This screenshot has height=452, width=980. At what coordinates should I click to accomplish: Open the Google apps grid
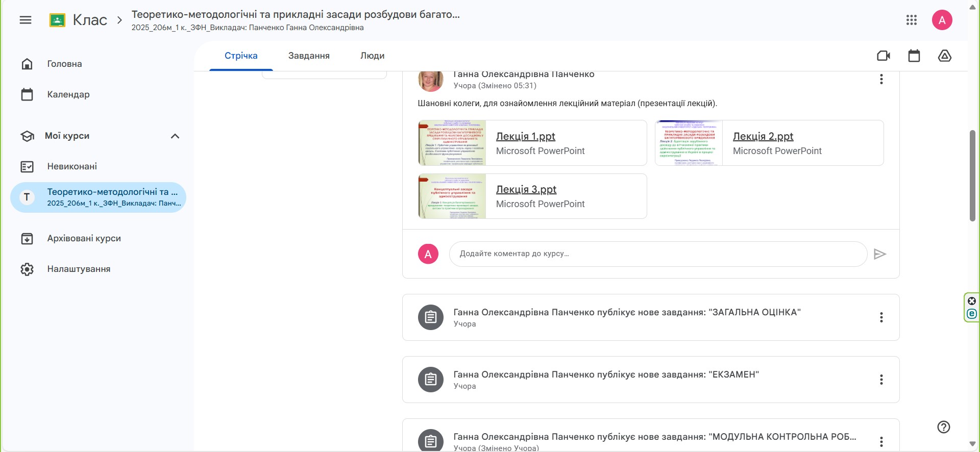coord(912,20)
